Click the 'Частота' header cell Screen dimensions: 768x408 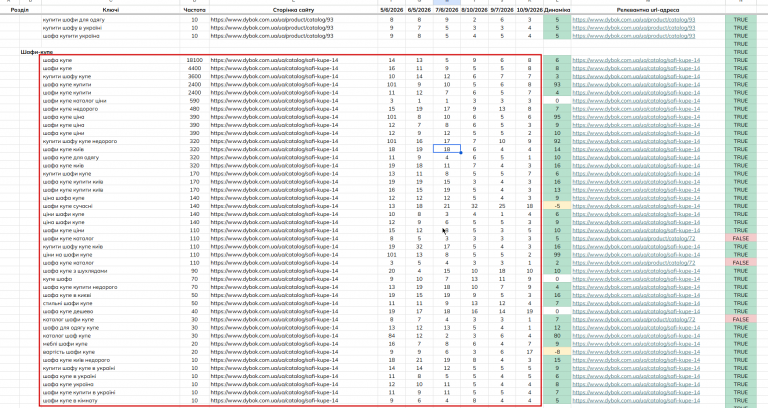coord(194,10)
